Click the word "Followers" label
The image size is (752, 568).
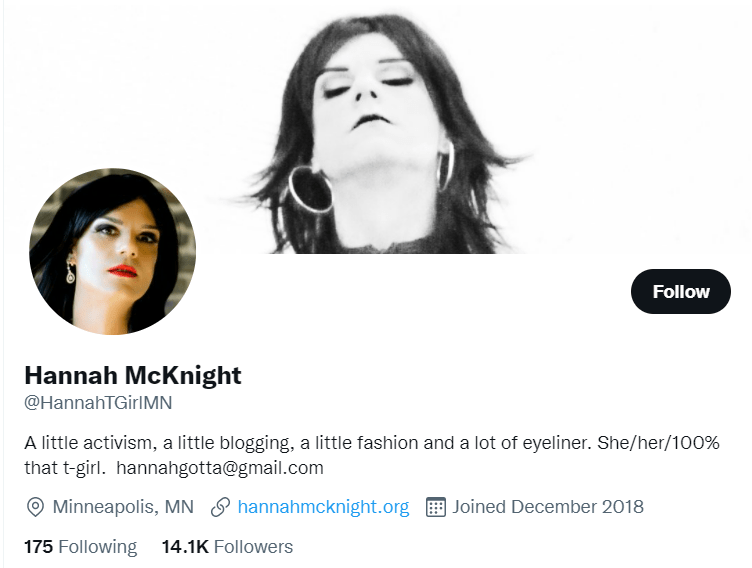coord(253,547)
